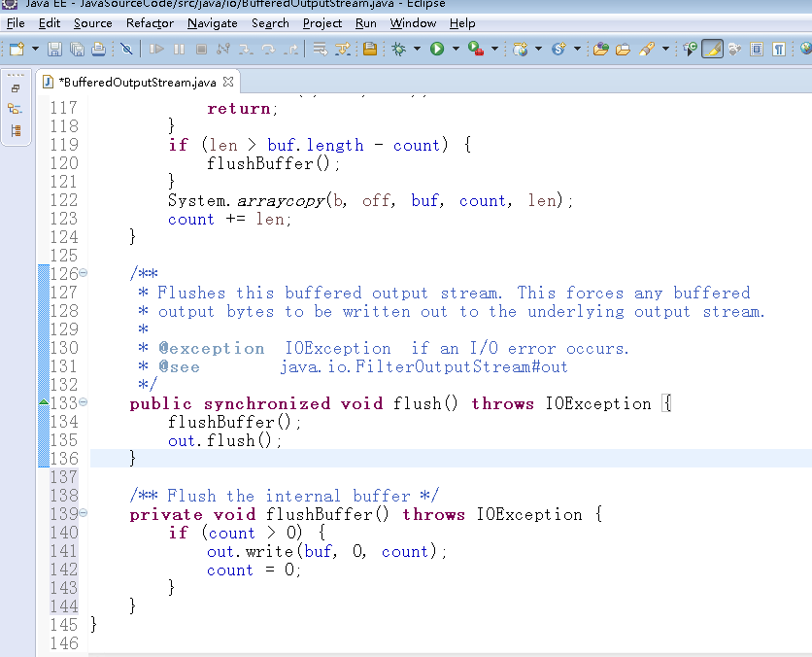This screenshot has width=812, height=657.
Task: Open the Run menu
Action: tap(365, 23)
